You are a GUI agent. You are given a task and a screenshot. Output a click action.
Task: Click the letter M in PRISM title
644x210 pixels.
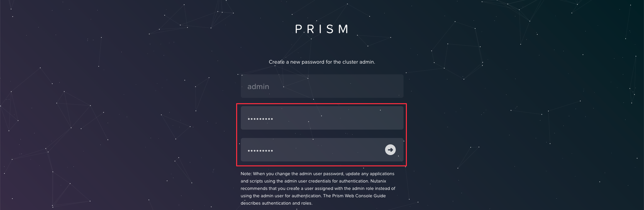click(x=343, y=29)
